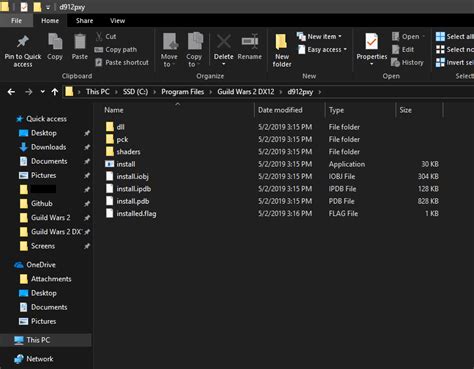Open quick access toolbar dropdown

pos(48,7)
